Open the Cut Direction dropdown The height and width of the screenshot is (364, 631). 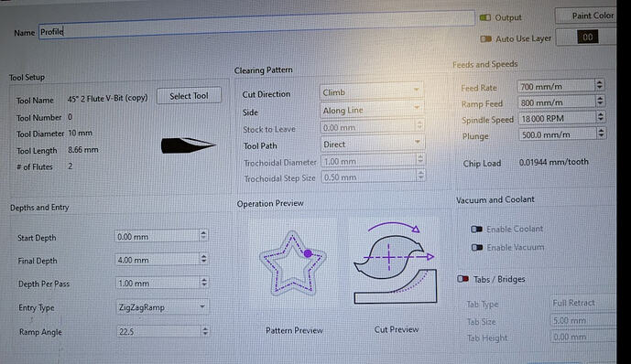pyautogui.click(x=371, y=92)
